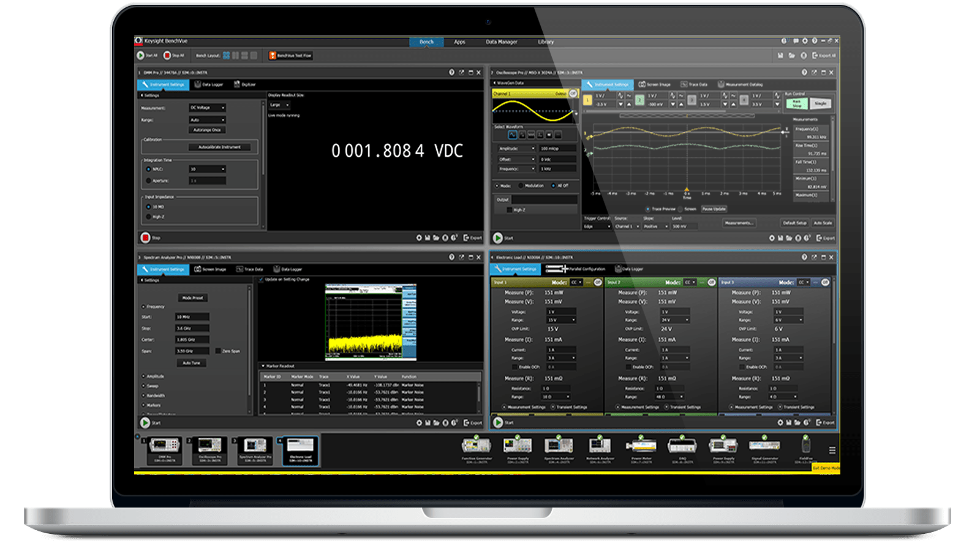Select the Modulation radio button
The height and width of the screenshot is (551, 980).
tap(521, 186)
